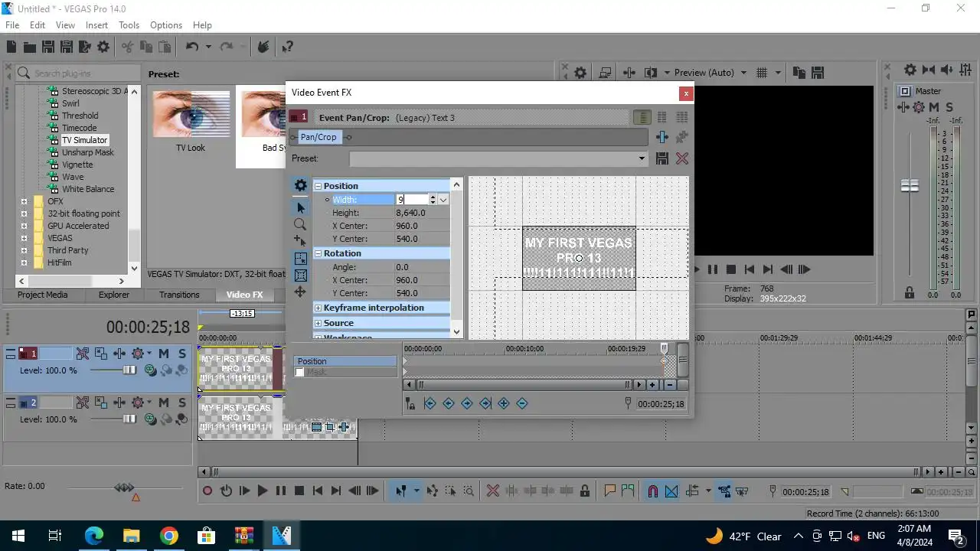Toggle Lock Aspect Ratio icon in Pan/Crop
980x551 pixels.
[x=300, y=258]
